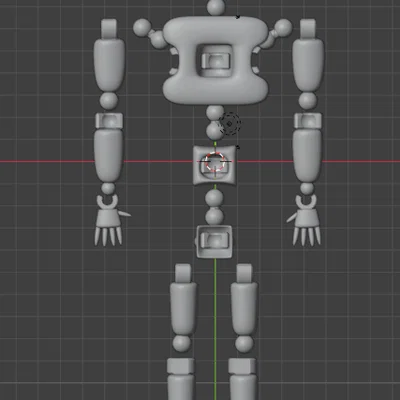Screen dimensions: 400x400
Task: Select the forearm segment on screen left
Action: coord(109,155)
